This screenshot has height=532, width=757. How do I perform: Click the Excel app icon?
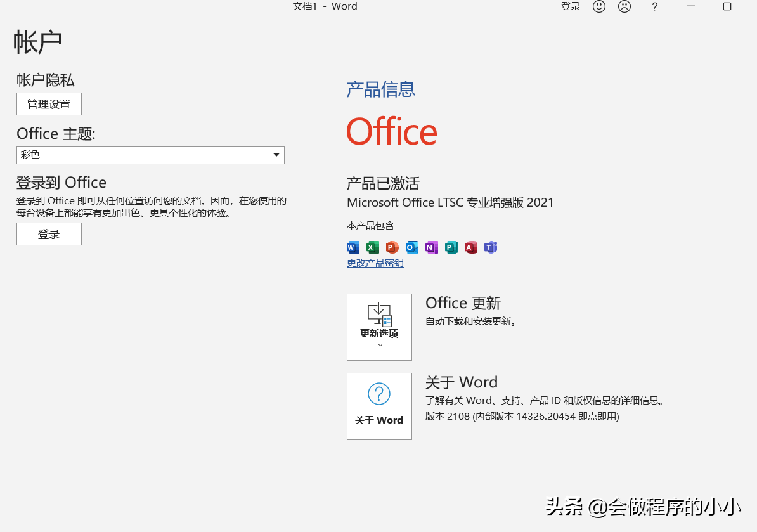(x=373, y=248)
